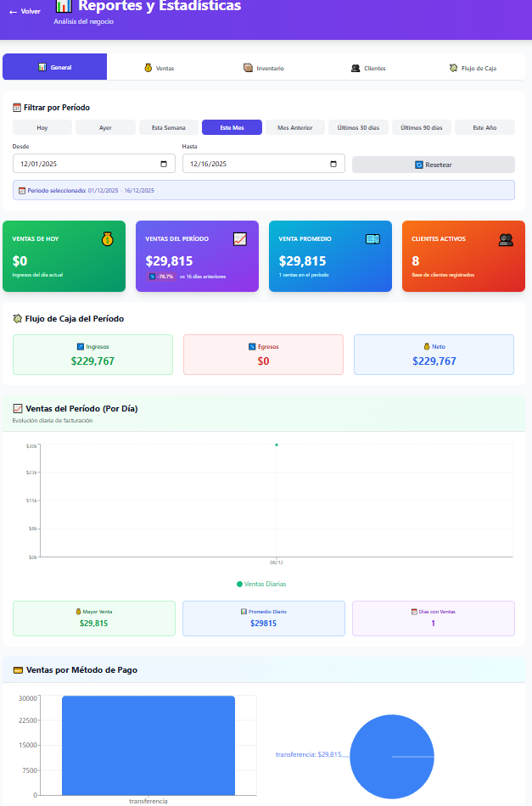Viewport: 532px width, 806px height.
Task: Click the chart icon in Ventas del Período card
Action: pos(240,239)
